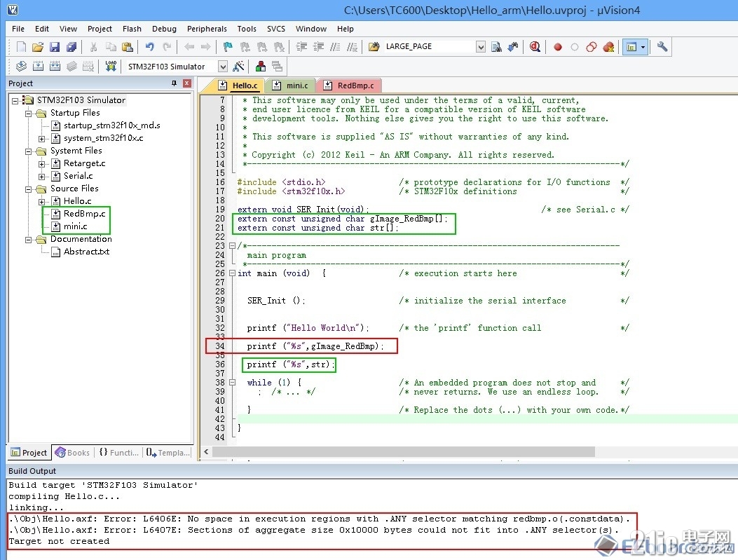Viewport: 738px width, 560px height.
Task: Select the Books panel tab
Action: (x=72, y=452)
